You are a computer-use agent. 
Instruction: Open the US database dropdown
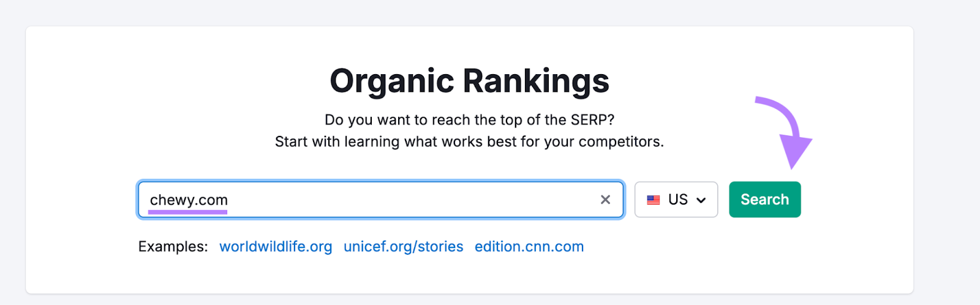(x=676, y=200)
